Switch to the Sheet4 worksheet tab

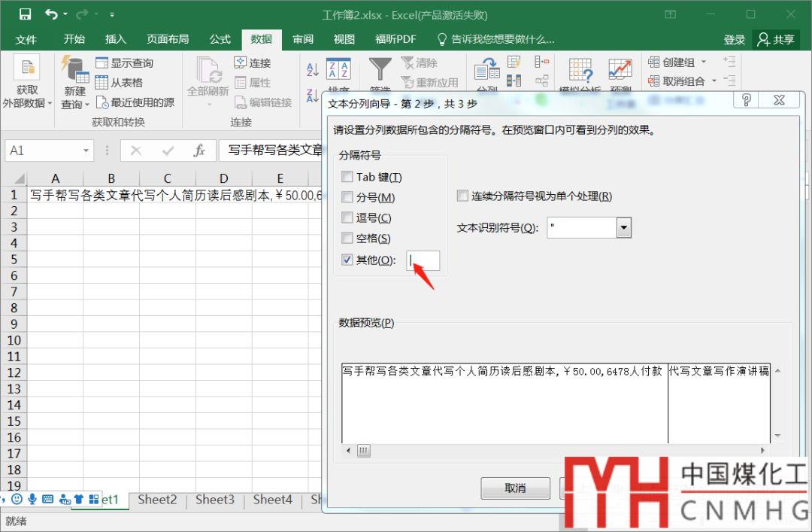[x=272, y=500]
